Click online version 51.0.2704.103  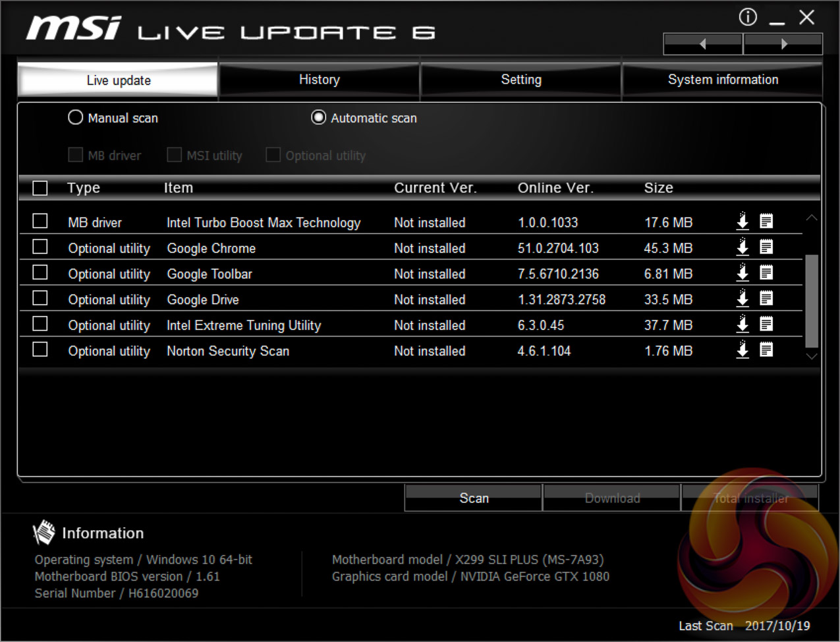pyautogui.click(x=558, y=248)
